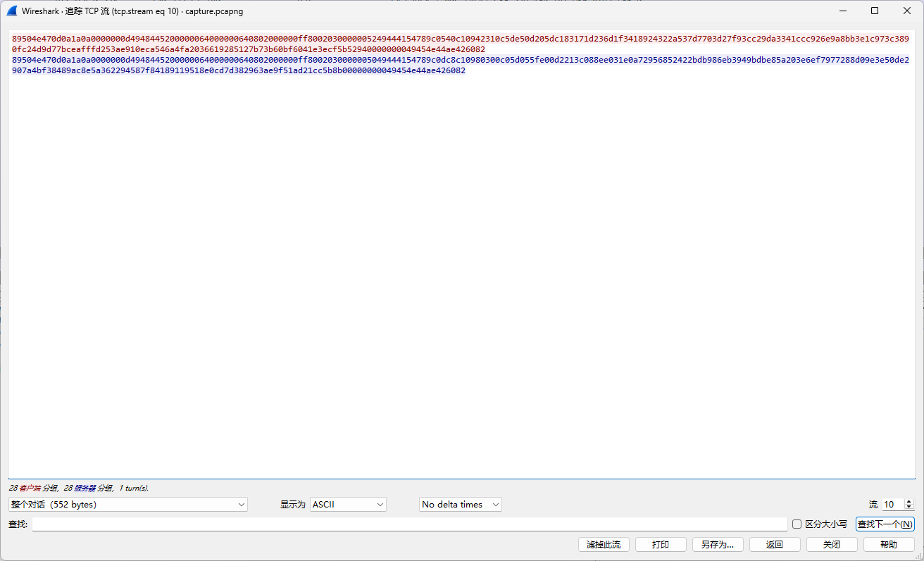Screen dimensions: 924x561
Task: Maximize the Follow TCP Stream window
Action: 875,11
